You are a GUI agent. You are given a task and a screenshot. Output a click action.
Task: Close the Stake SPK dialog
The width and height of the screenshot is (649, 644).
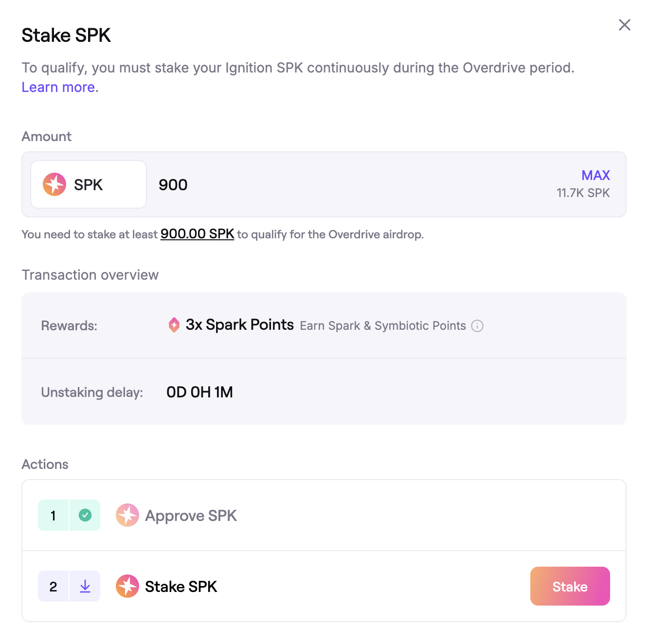pos(624,25)
